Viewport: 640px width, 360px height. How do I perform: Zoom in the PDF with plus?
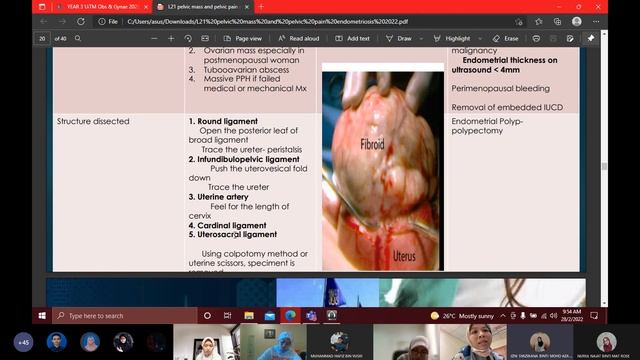click(171, 38)
